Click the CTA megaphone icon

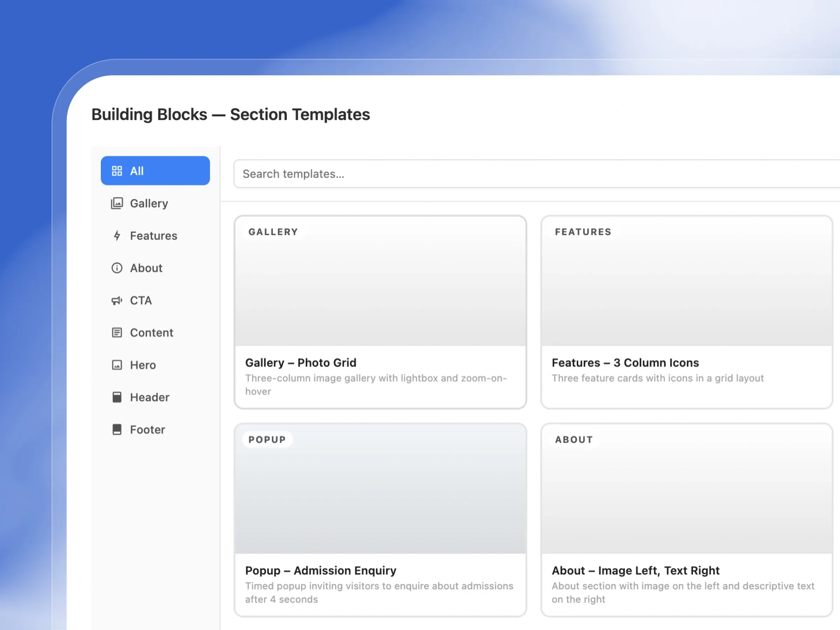pos(117,300)
